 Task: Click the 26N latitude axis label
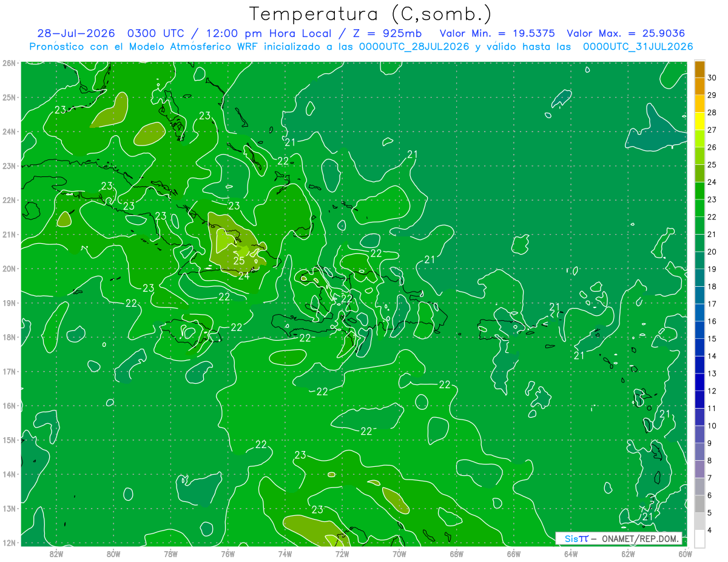click(x=9, y=63)
